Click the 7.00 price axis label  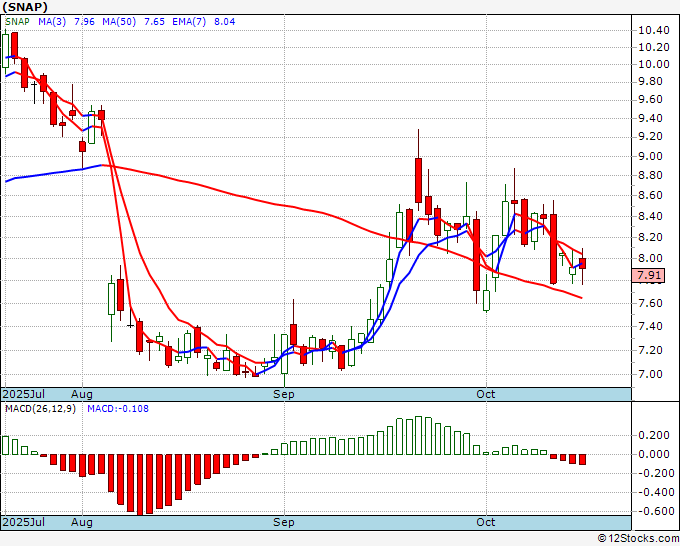650,374
